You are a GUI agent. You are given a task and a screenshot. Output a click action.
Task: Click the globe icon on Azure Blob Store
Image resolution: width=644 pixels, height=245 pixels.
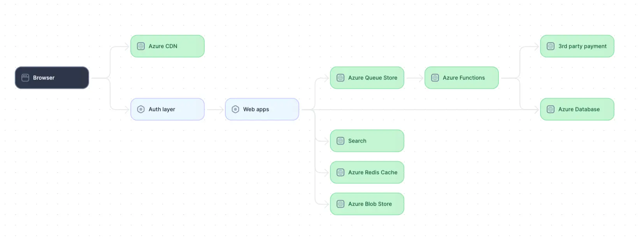[340, 204]
